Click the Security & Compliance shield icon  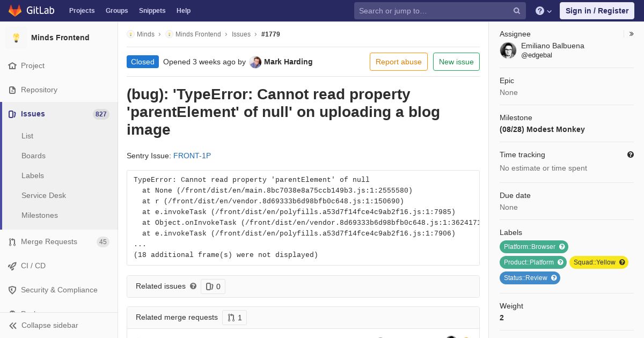tap(12, 290)
